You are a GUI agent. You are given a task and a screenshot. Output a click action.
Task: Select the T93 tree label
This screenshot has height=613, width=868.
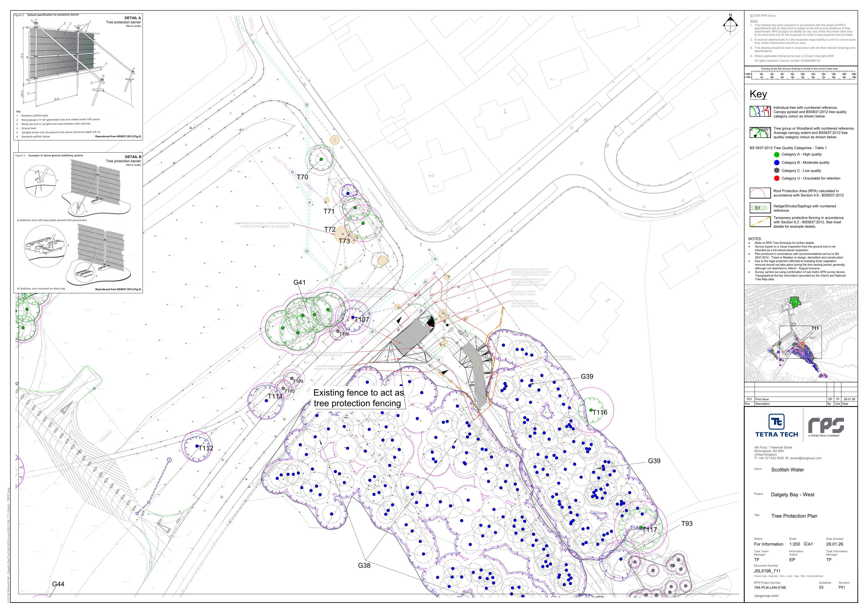coord(687,523)
